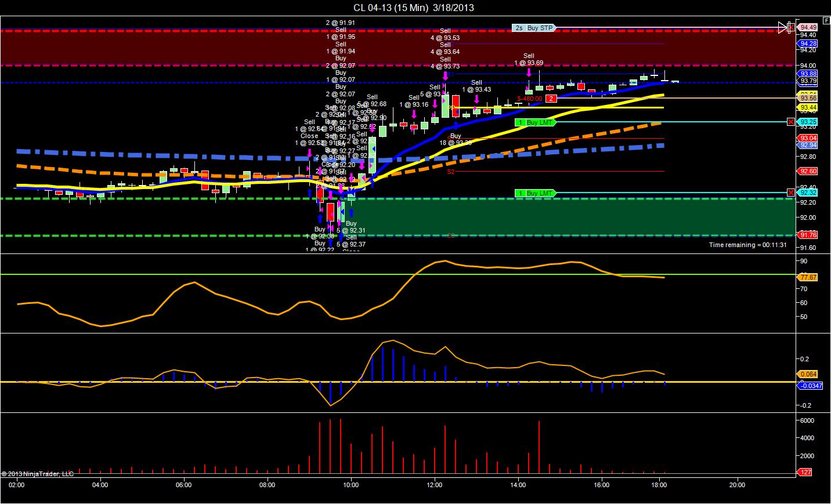Click the 94.49 price marker on the axis

(x=808, y=27)
